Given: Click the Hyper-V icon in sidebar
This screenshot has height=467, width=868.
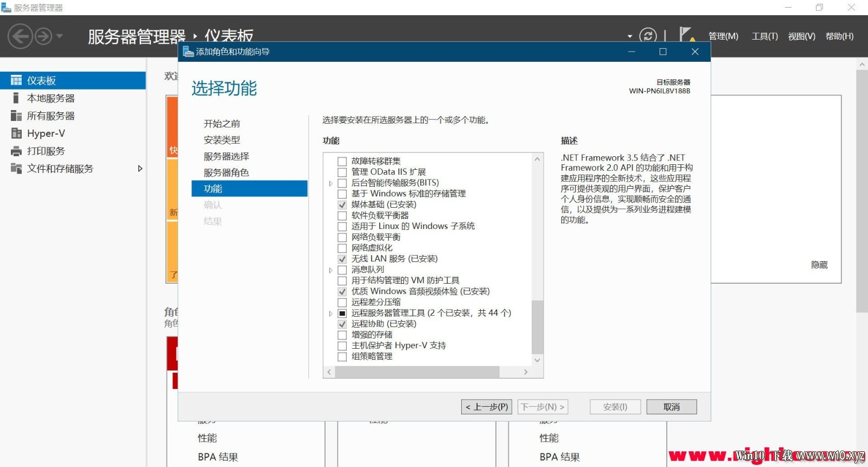Looking at the screenshot, I should (x=16, y=133).
